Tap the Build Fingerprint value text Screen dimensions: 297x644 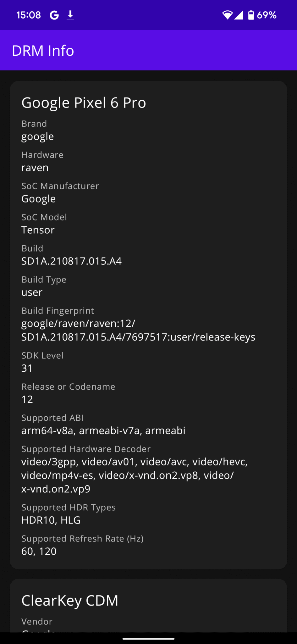(x=138, y=330)
